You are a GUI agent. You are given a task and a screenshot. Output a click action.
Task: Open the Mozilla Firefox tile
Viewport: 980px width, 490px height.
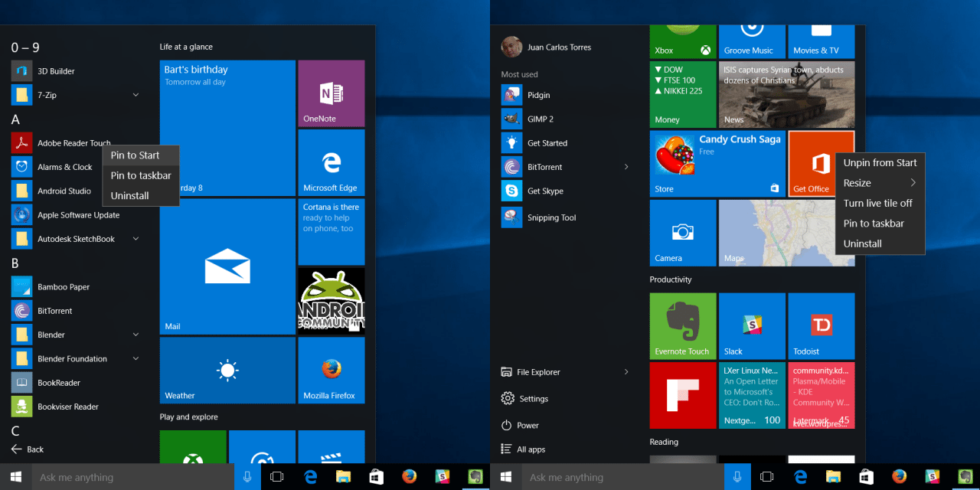(332, 371)
